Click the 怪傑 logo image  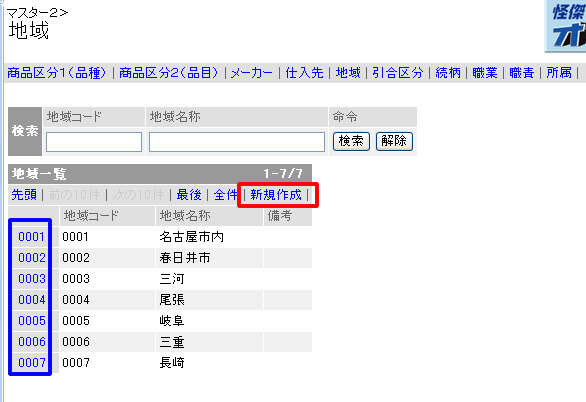tap(565, 25)
